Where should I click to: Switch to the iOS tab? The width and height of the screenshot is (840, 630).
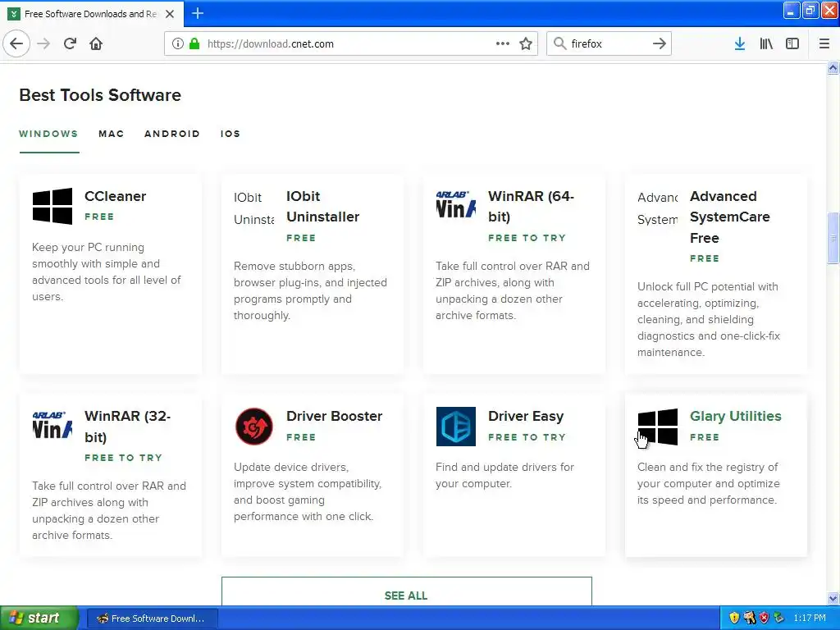point(231,134)
